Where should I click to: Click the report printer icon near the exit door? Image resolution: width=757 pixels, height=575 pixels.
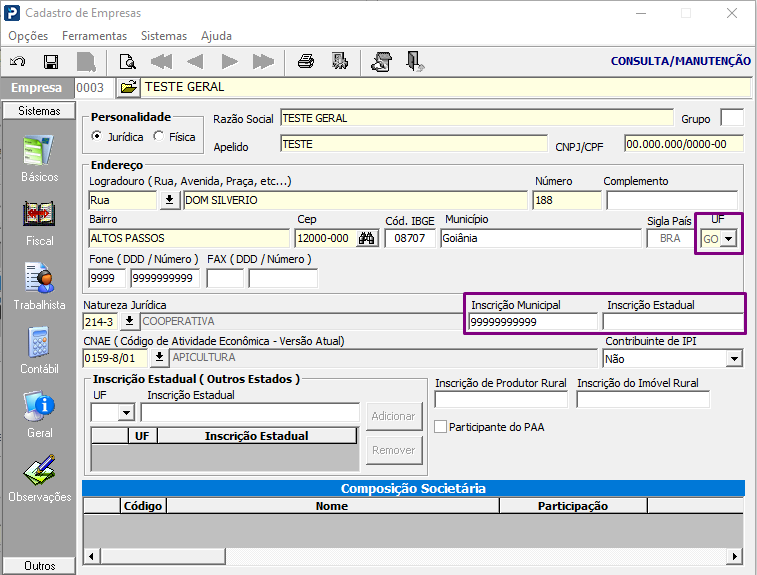pyautogui.click(x=381, y=62)
